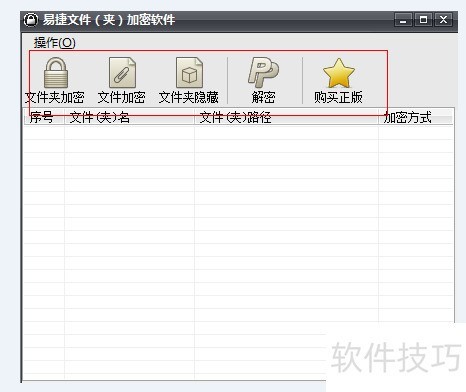Open 购买正版 star icon

339,73
